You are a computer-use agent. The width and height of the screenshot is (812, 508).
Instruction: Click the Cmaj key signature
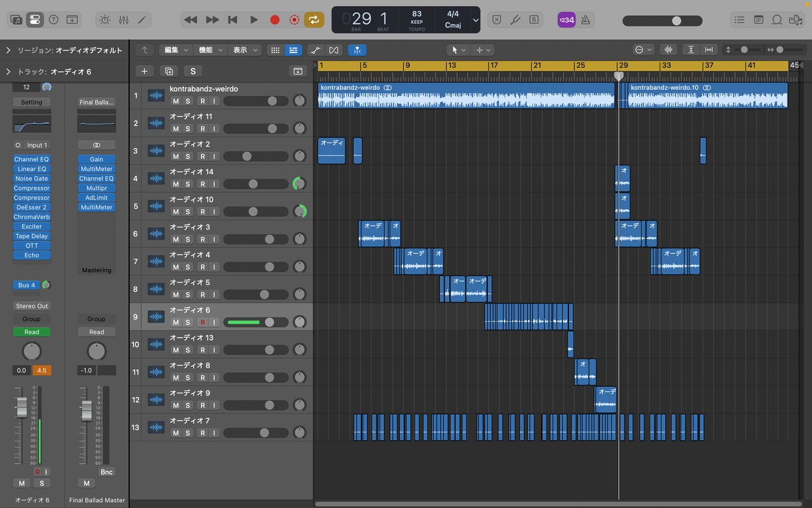point(453,25)
